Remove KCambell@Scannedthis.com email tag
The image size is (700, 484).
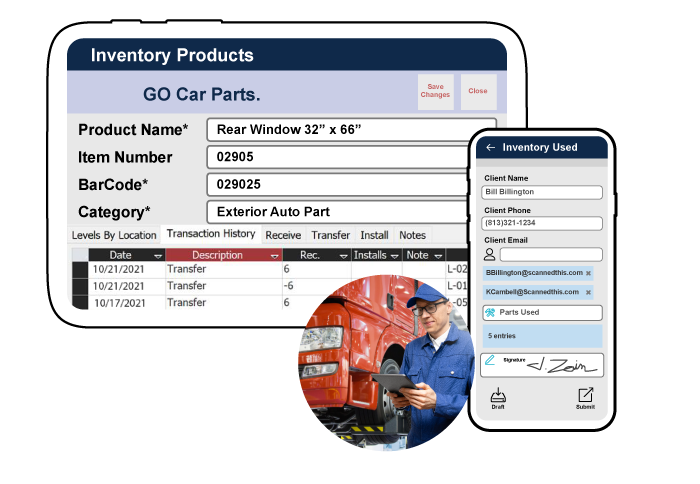tap(588, 292)
